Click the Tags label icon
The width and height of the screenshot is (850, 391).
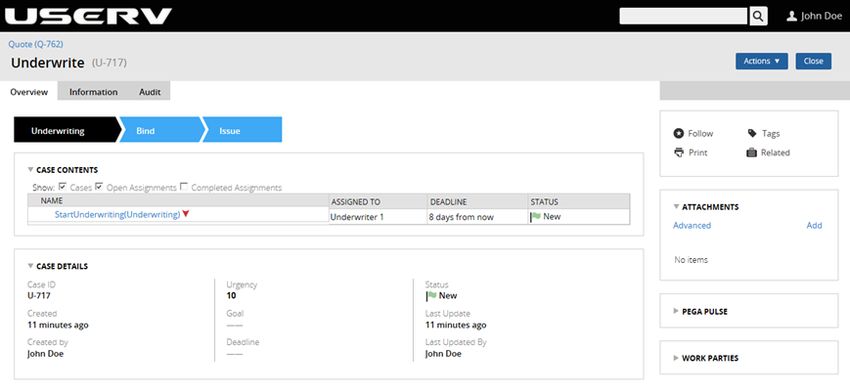(752, 133)
